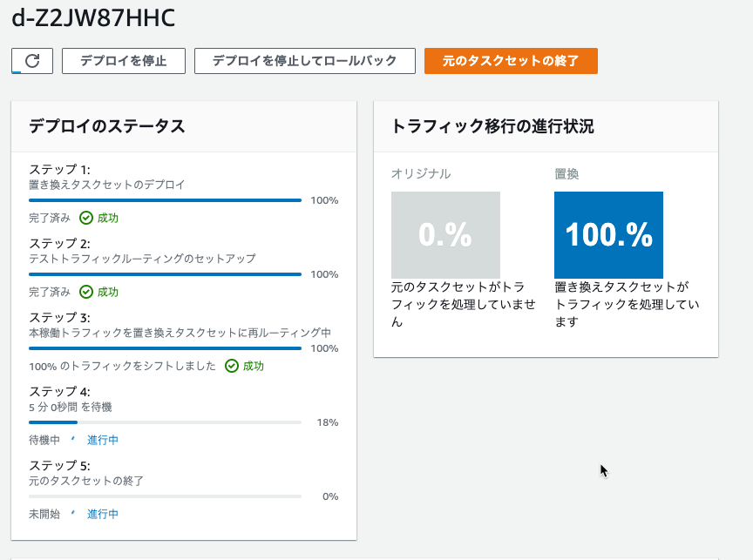Click the refresh icon button

(32, 61)
